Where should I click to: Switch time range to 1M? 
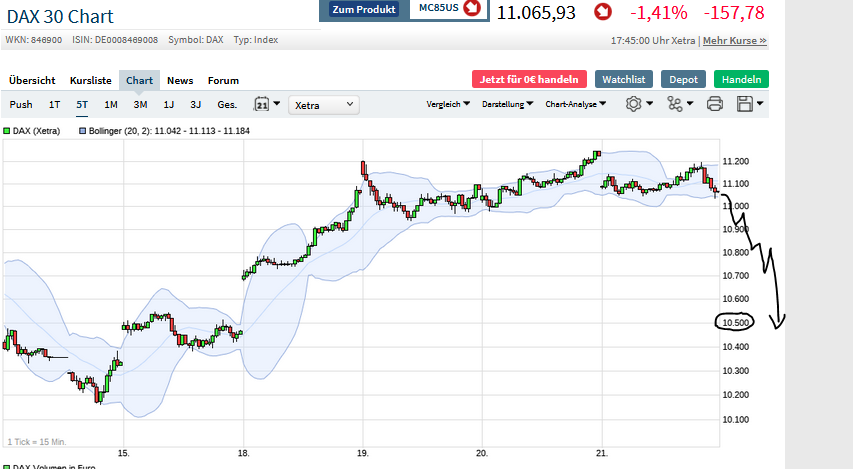(x=111, y=104)
